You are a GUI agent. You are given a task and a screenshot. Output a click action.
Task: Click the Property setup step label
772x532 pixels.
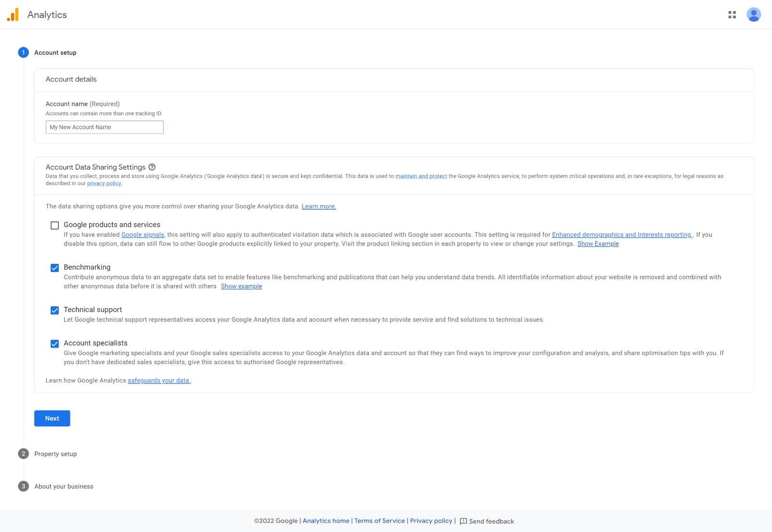(55, 454)
